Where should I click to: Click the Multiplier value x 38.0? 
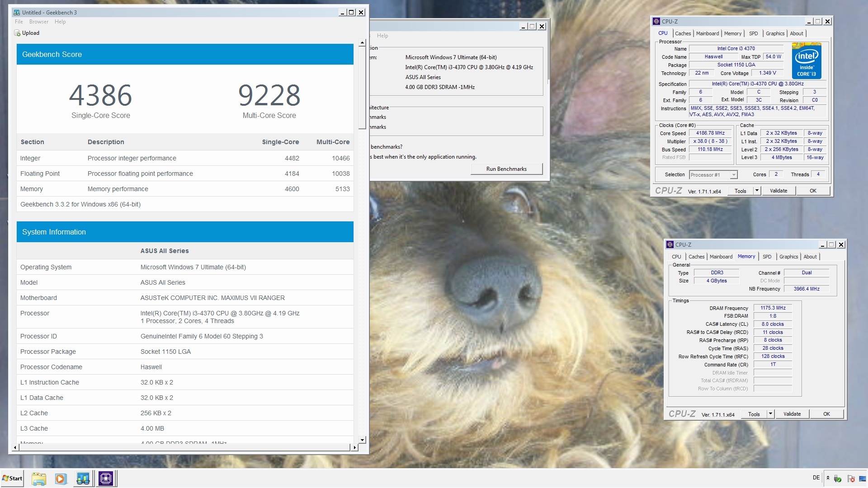coord(710,141)
